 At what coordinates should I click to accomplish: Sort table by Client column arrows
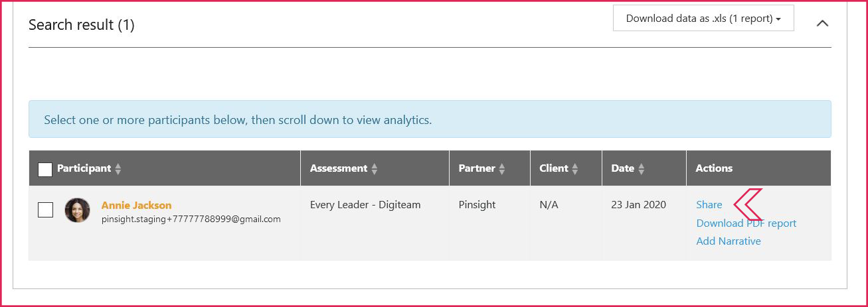click(x=575, y=169)
